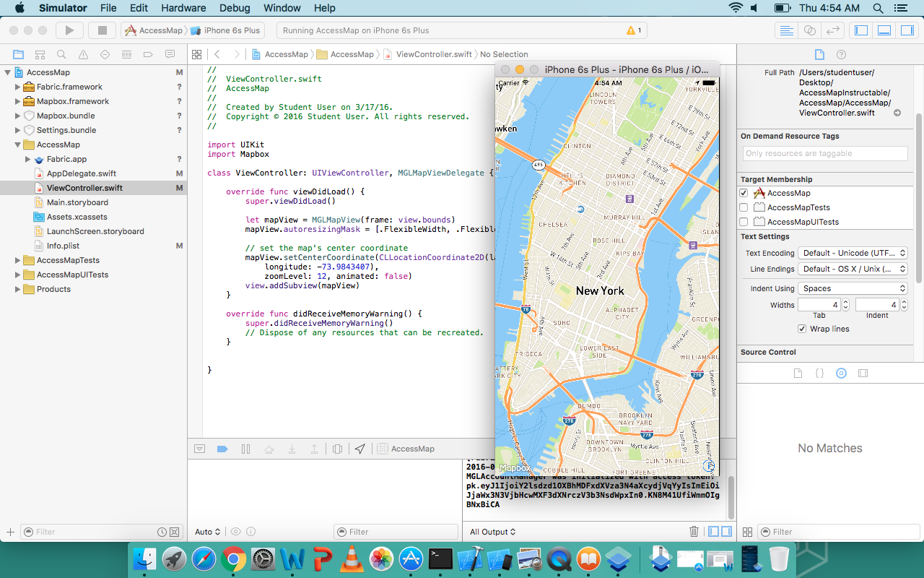Open Safari from the Dock
This screenshot has width=924, height=578.
tap(204, 558)
